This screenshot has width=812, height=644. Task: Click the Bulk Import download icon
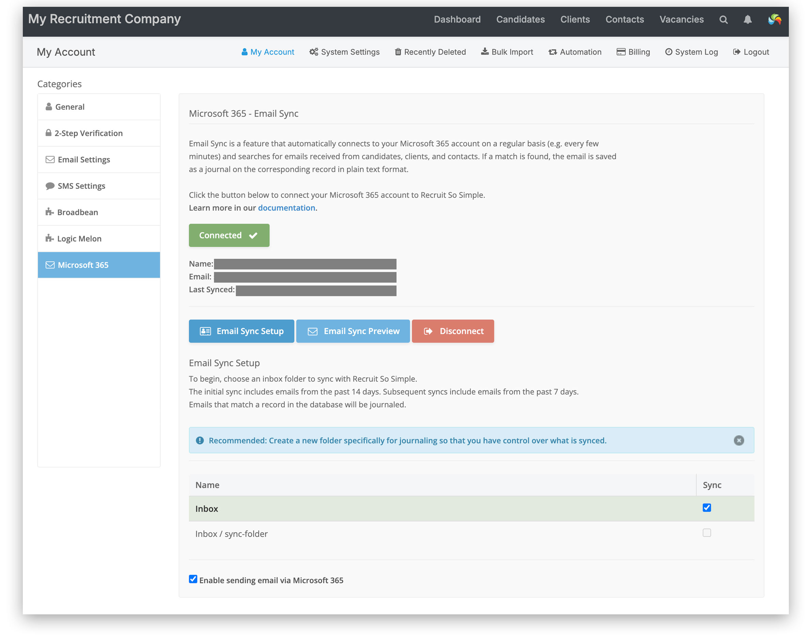pos(485,52)
